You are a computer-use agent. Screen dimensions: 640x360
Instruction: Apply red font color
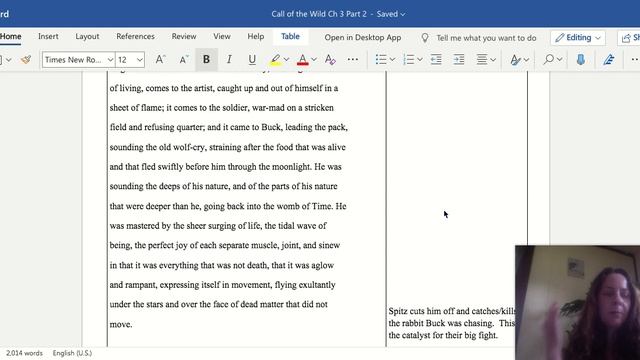click(x=302, y=60)
